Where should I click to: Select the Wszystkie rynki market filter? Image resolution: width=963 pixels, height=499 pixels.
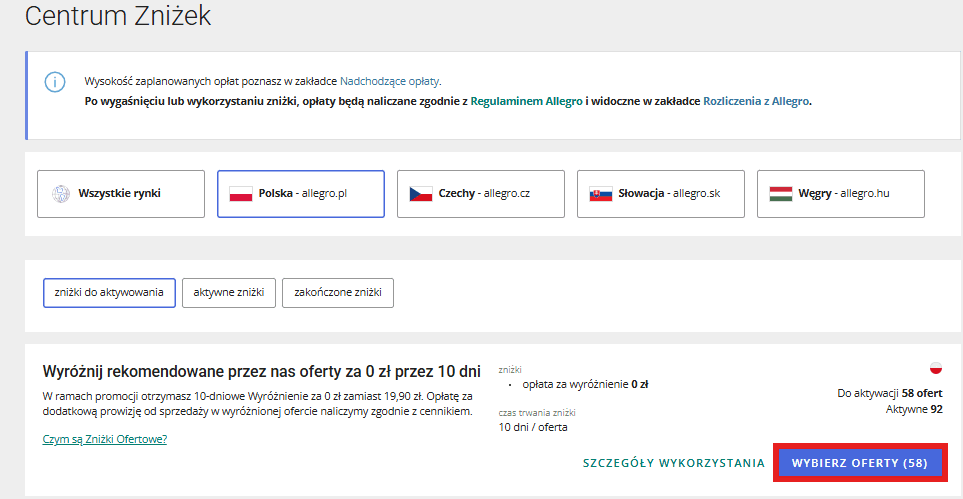pyautogui.click(x=121, y=194)
